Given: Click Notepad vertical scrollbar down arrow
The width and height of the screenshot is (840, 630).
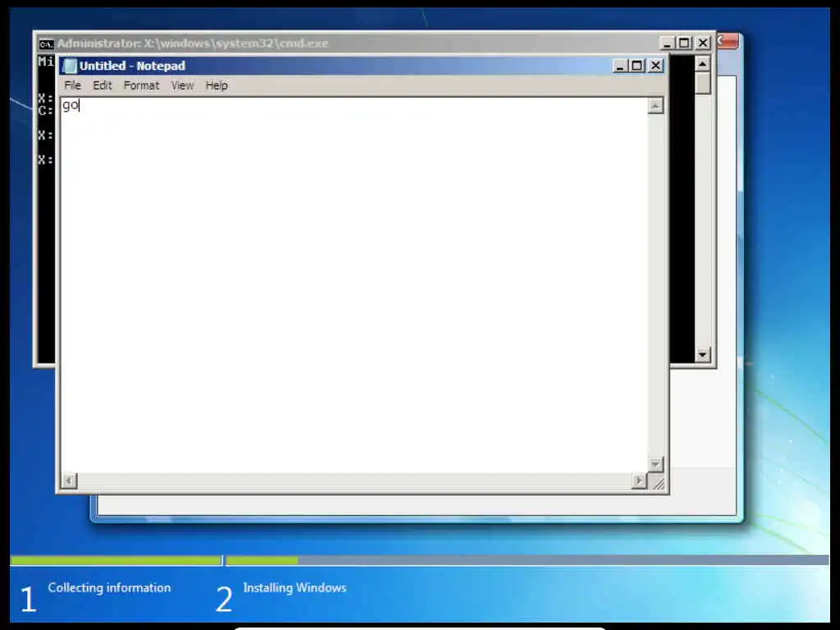Looking at the screenshot, I should point(655,464).
